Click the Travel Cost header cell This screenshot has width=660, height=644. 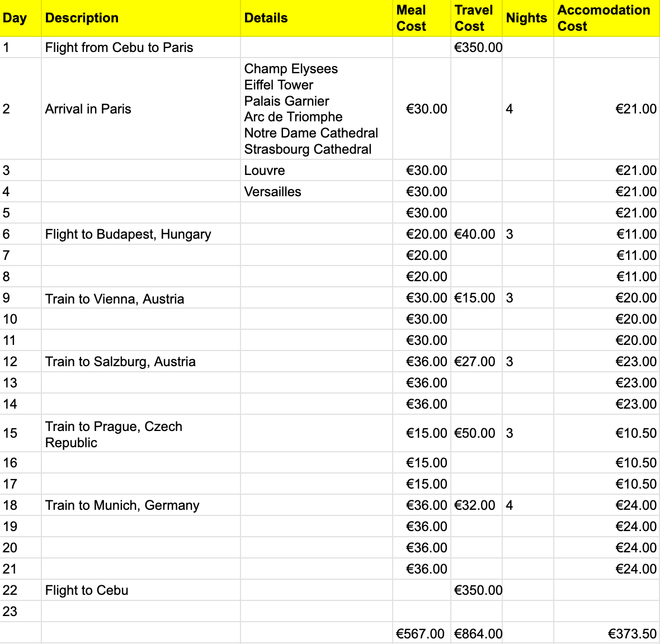click(476, 18)
